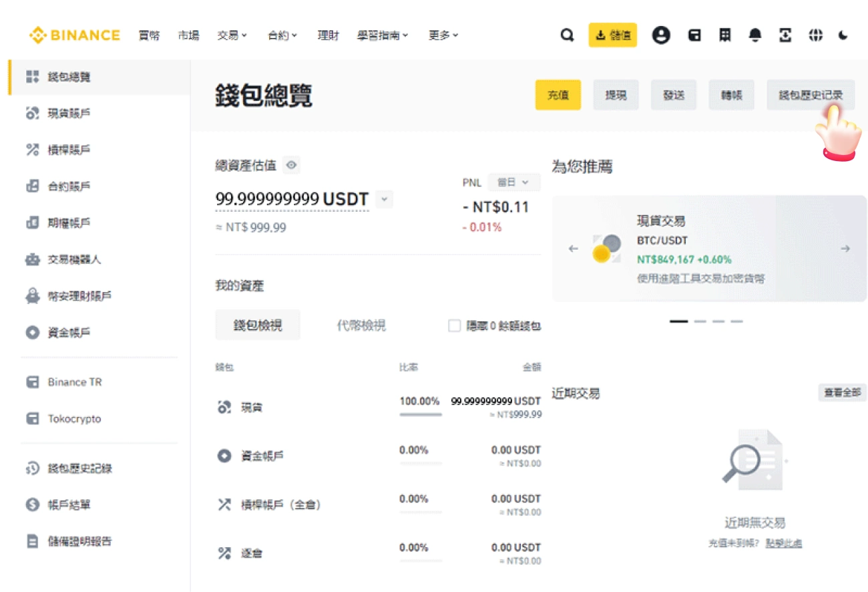Select the first carousel page indicator
Viewport: 868px width, 592px height.
(678, 321)
